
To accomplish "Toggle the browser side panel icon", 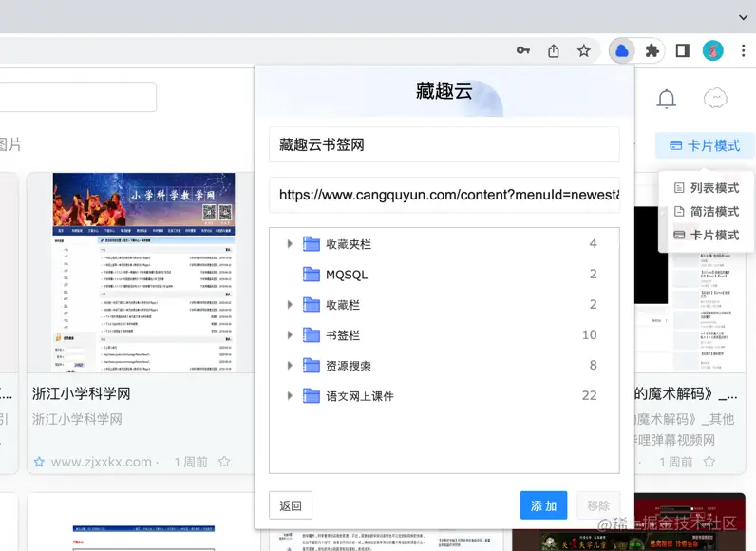I will (682, 50).
